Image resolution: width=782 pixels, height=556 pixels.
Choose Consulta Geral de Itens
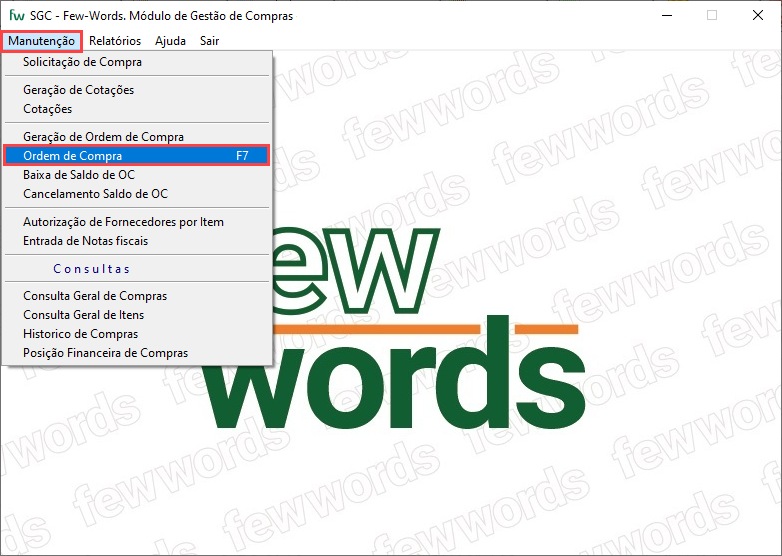[x=137, y=315]
